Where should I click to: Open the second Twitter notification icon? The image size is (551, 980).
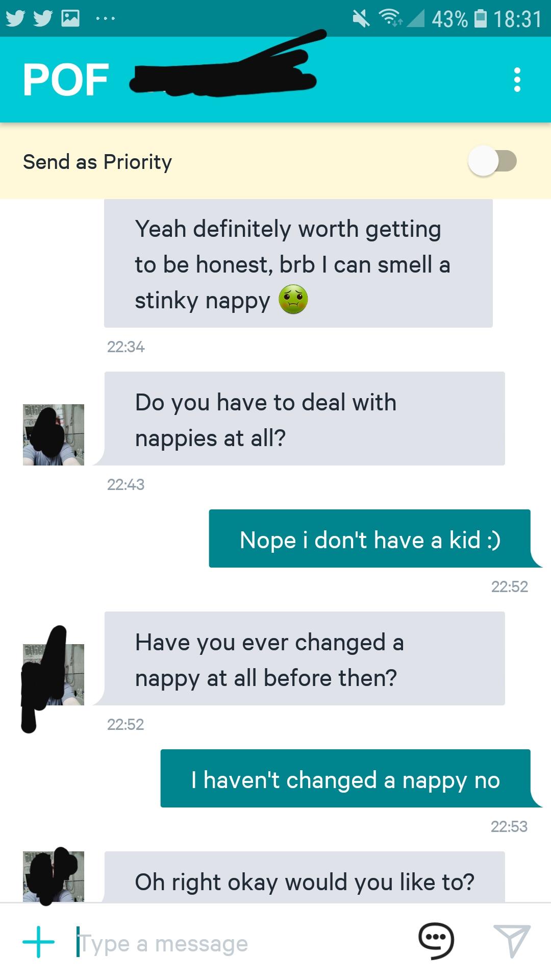pos(43,18)
